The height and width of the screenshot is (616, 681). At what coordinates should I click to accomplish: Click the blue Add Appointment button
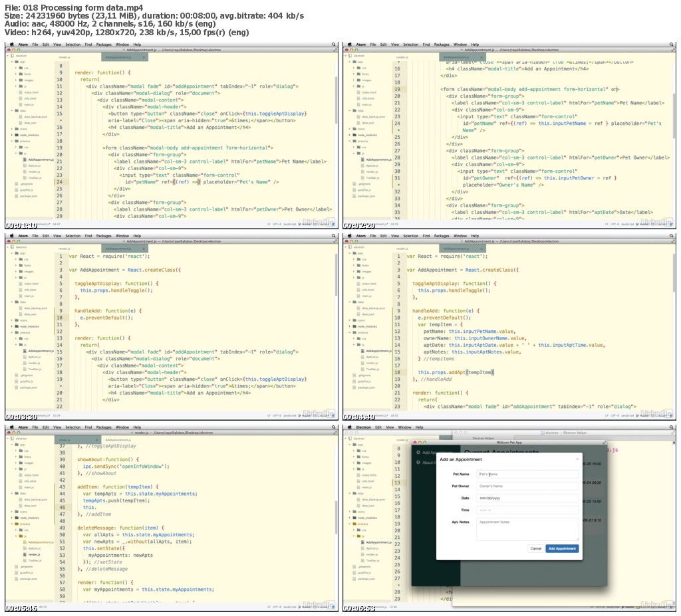click(562, 548)
